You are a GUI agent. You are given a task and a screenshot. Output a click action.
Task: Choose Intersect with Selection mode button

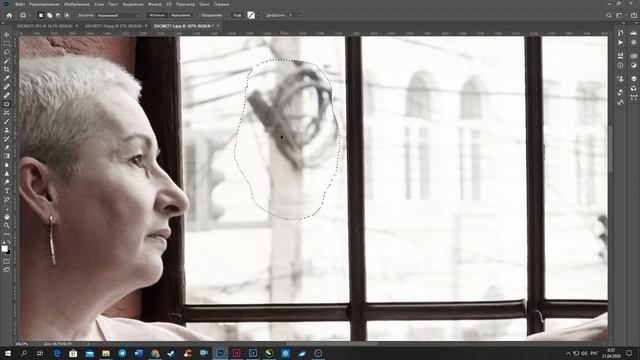click(67, 15)
